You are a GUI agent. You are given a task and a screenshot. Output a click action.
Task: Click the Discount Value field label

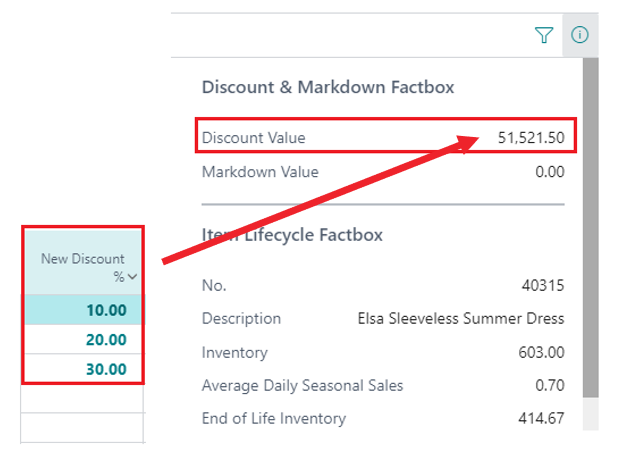(254, 138)
